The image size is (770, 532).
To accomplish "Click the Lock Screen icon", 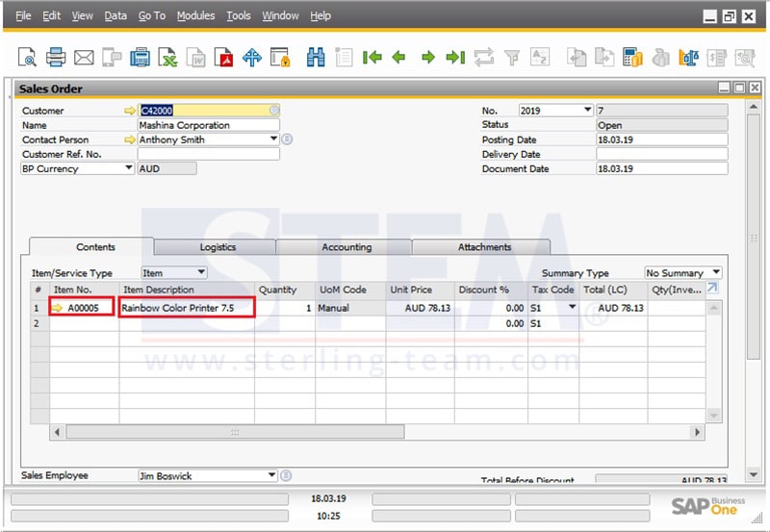I will (x=280, y=58).
